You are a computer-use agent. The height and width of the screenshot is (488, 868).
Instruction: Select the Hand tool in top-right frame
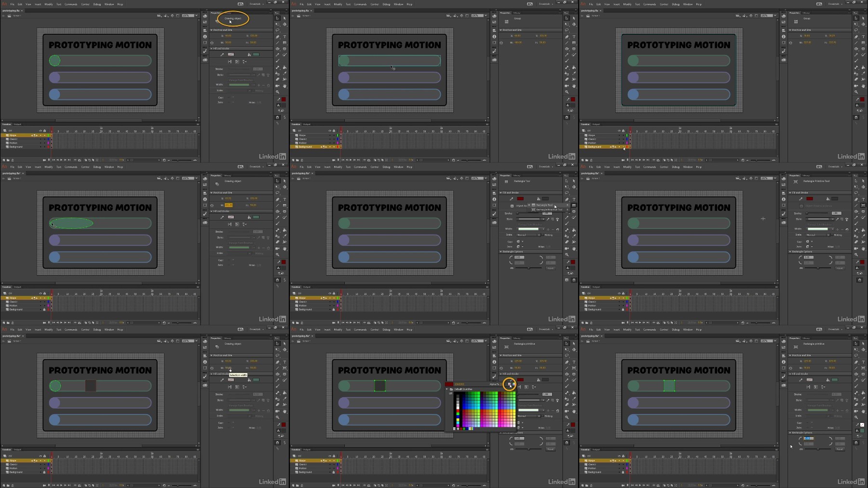(x=863, y=86)
